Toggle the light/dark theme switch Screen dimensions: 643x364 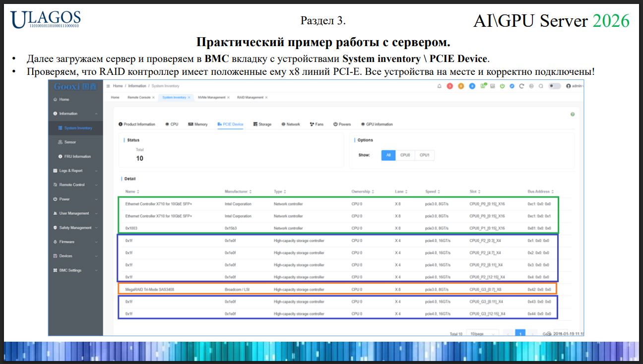pos(555,86)
